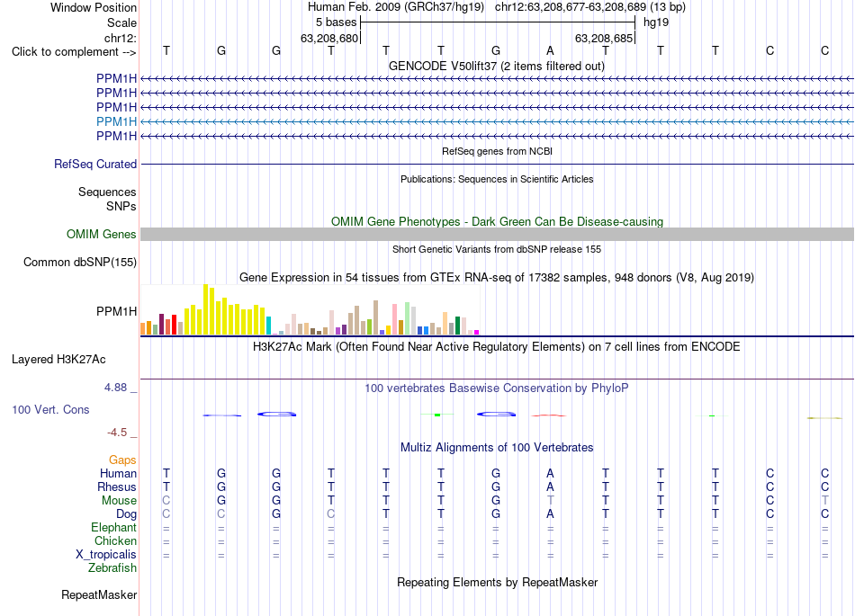Click the cyan bar in GTEx expression chart
The height and width of the screenshot is (616, 855).
(x=268, y=326)
